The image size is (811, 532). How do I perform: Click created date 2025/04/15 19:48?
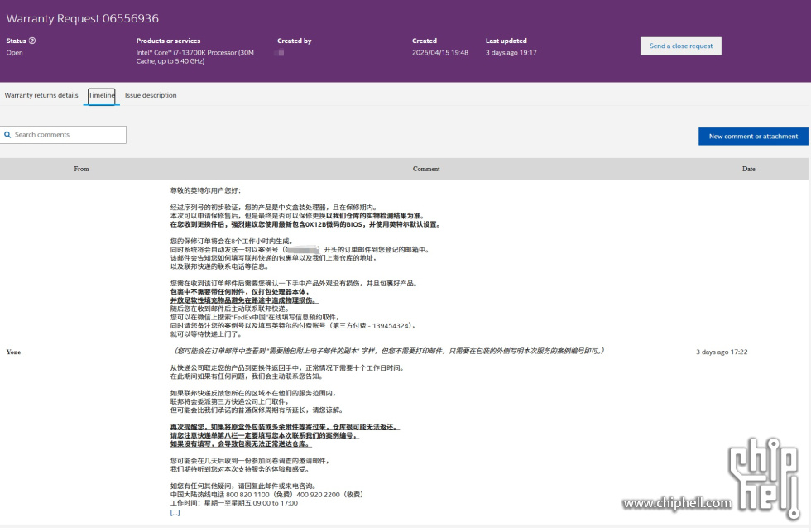(440, 53)
